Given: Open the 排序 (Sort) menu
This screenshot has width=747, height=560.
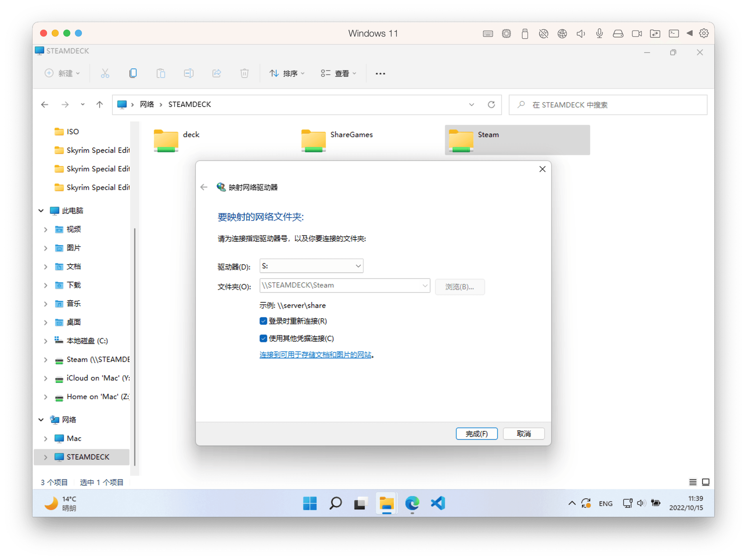Looking at the screenshot, I should (x=287, y=73).
